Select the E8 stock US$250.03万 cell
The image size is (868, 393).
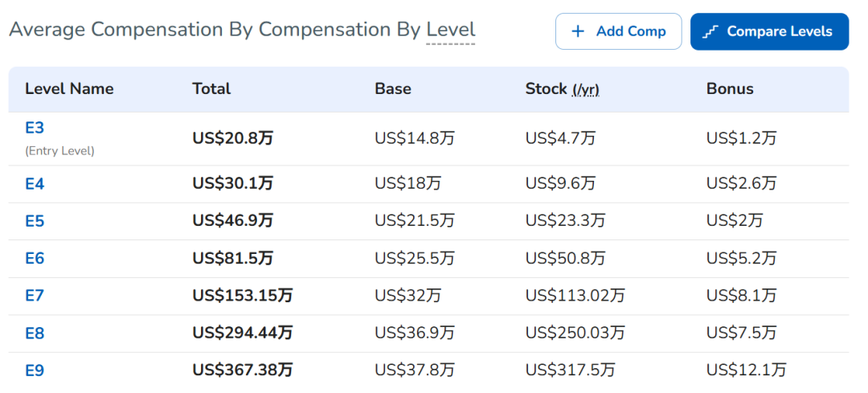(x=575, y=333)
